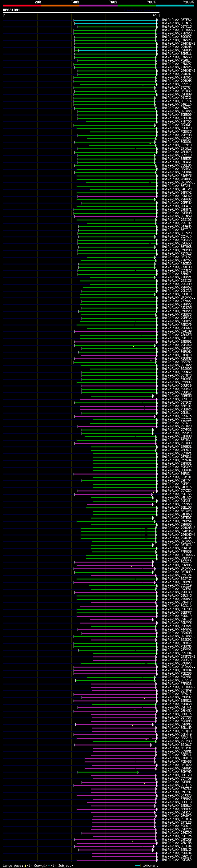
Task: Open hit UniRef100_C6TN16
Action: 177,23
